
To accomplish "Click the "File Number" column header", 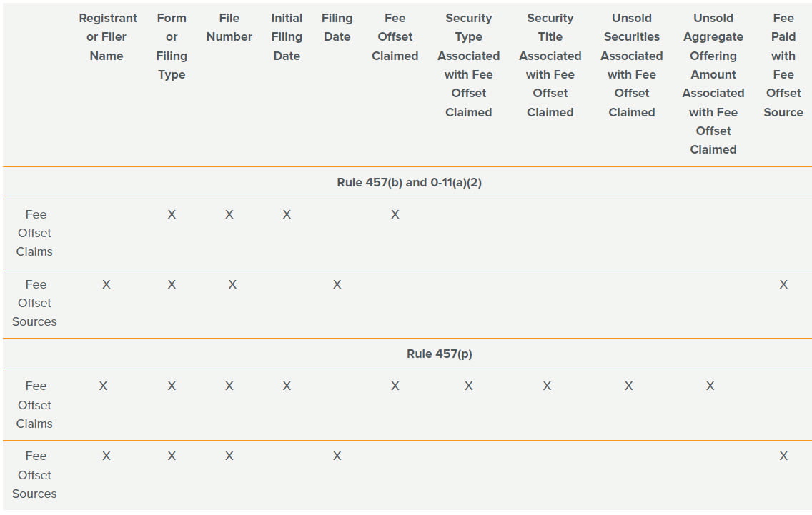I will point(229,28).
